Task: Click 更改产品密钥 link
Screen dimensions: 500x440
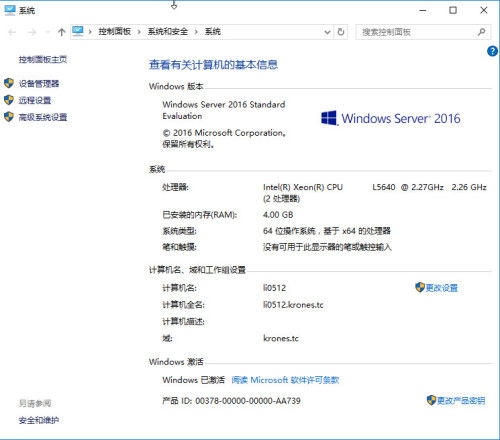Action: click(461, 401)
